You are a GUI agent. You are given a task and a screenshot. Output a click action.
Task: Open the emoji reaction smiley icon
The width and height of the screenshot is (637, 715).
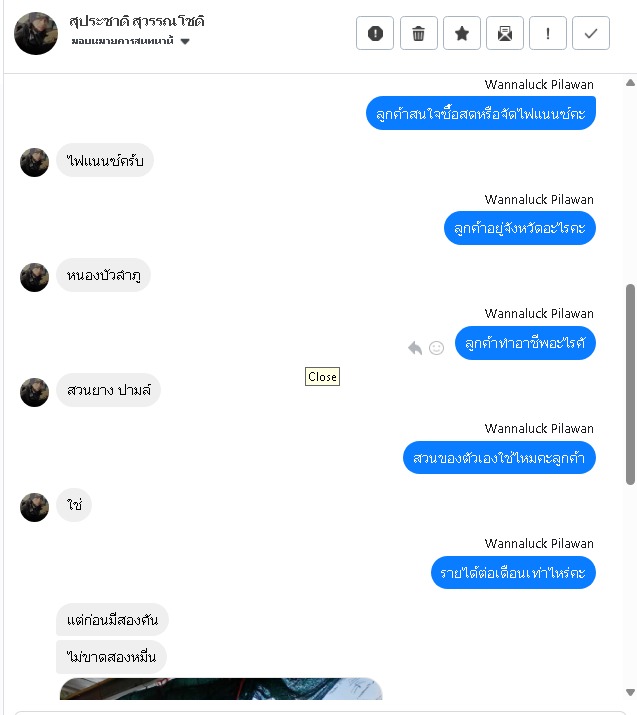436,348
